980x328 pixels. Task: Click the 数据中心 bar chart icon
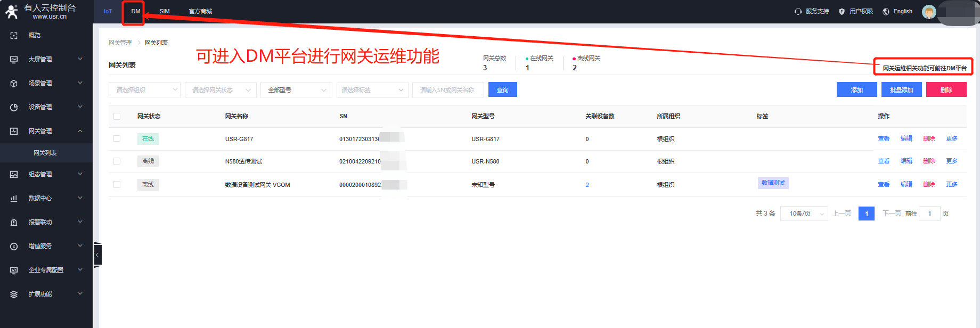[14, 198]
